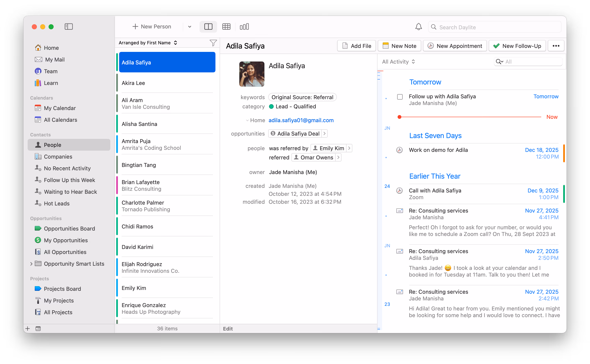This screenshot has width=590, height=364.
Task: Open Follow Up this Week list
Action: pyautogui.click(x=69, y=180)
